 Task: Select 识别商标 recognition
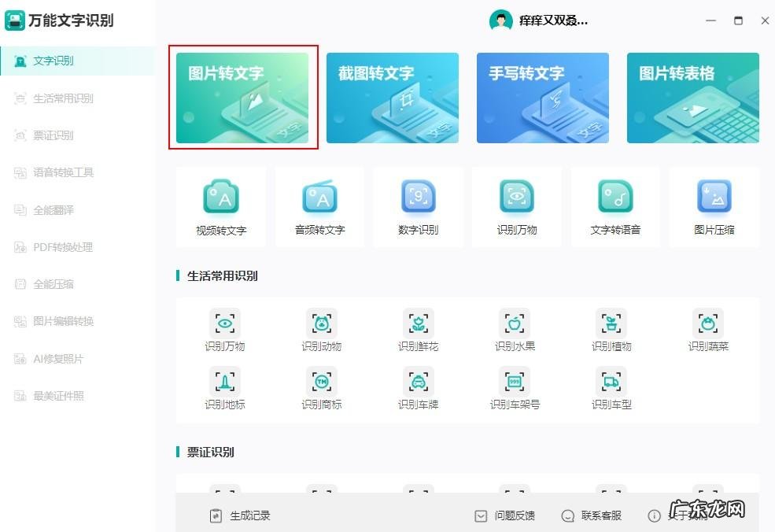click(321, 387)
